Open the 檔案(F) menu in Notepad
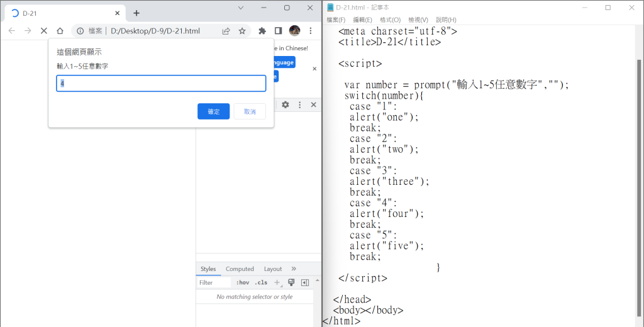The width and height of the screenshot is (644, 327). 336,19
